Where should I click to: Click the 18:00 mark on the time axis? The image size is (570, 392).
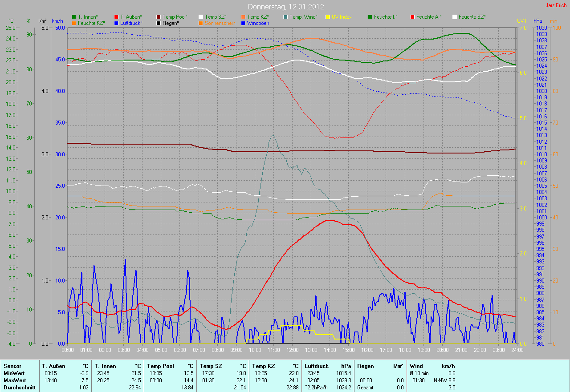coord(405,350)
